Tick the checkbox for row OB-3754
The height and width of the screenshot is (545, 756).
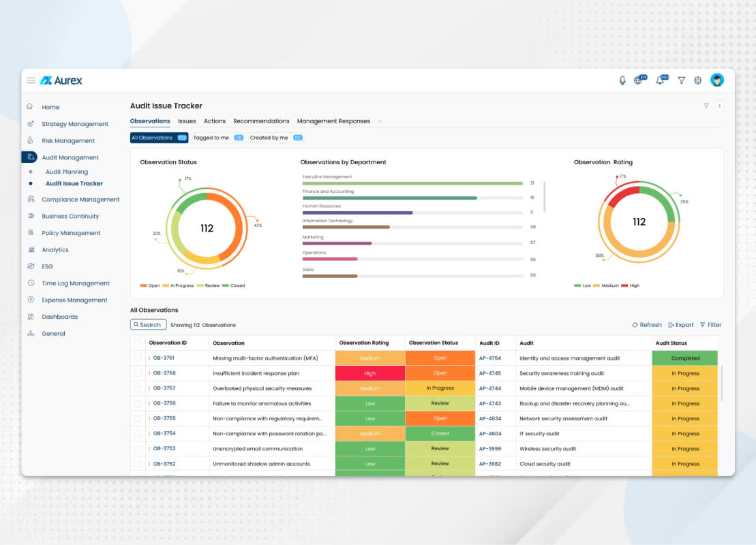tap(138, 433)
